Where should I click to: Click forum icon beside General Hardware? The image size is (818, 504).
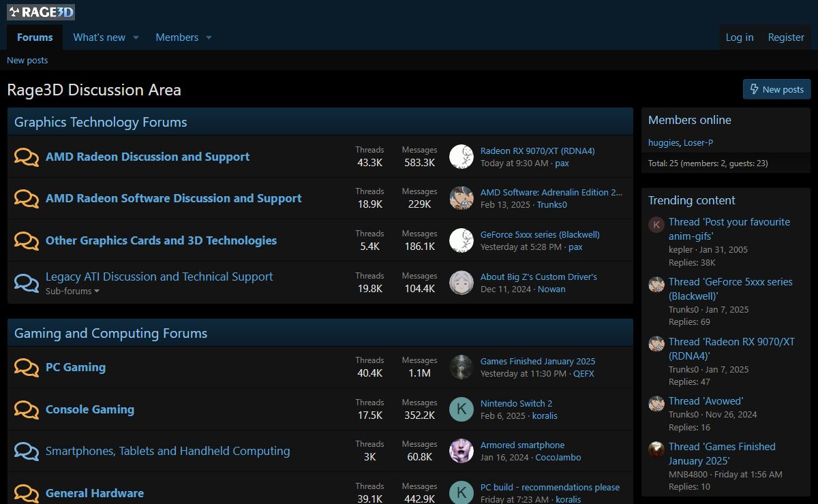[27, 493]
